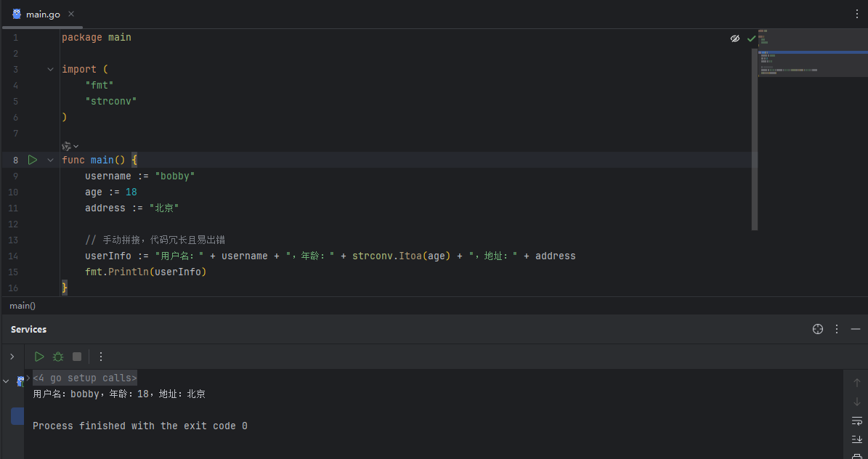This screenshot has height=459, width=868.
Task: Click the comment '// 手动拼接，代码冗长且易出错'
Action: (155, 240)
